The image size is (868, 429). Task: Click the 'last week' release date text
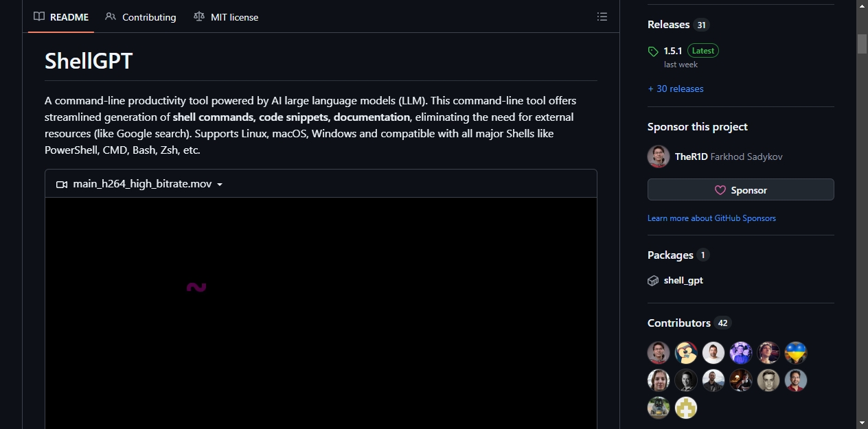(x=681, y=65)
